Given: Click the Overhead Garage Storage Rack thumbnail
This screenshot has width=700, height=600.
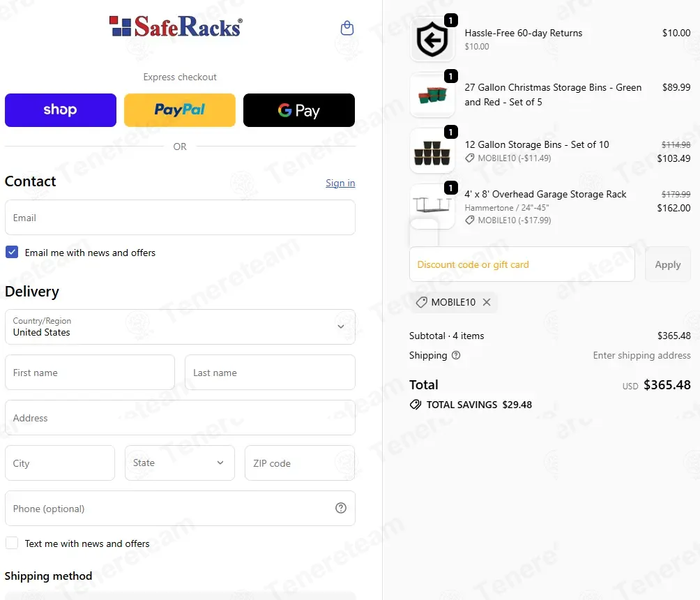Looking at the screenshot, I should (x=432, y=207).
